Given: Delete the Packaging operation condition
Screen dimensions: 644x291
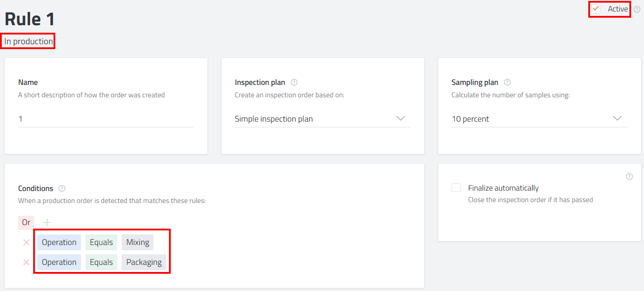Looking at the screenshot, I should tap(27, 262).
